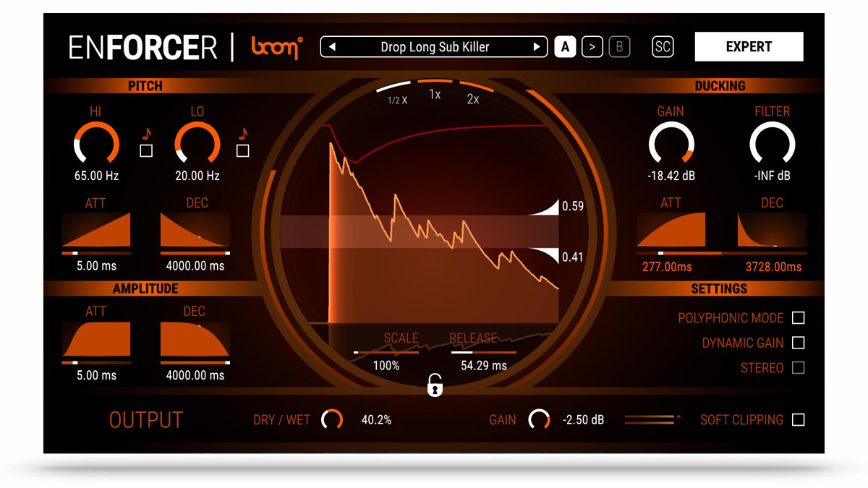Open EXPERT mode

pyautogui.click(x=749, y=46)
